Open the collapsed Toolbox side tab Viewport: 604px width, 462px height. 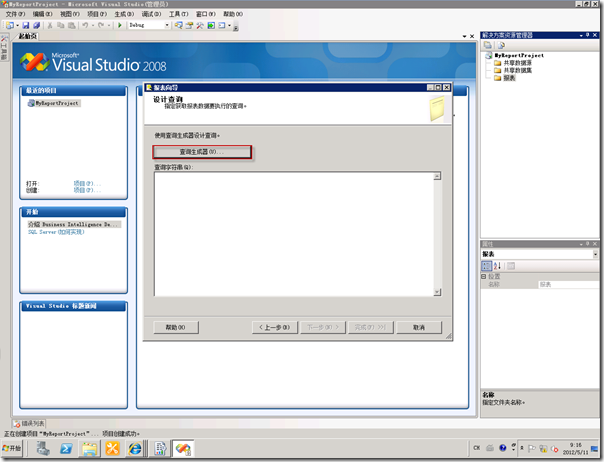tap(4, 48)
